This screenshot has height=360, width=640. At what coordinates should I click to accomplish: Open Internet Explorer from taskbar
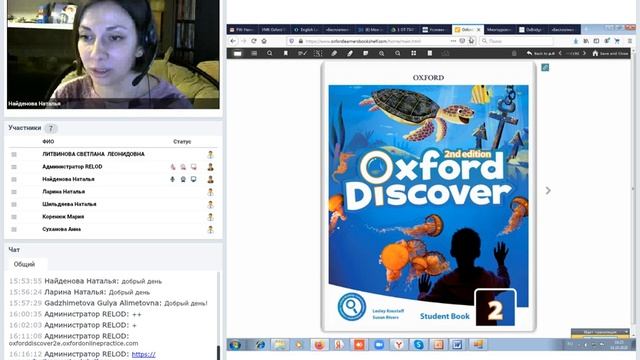click(x=260, y=345)
